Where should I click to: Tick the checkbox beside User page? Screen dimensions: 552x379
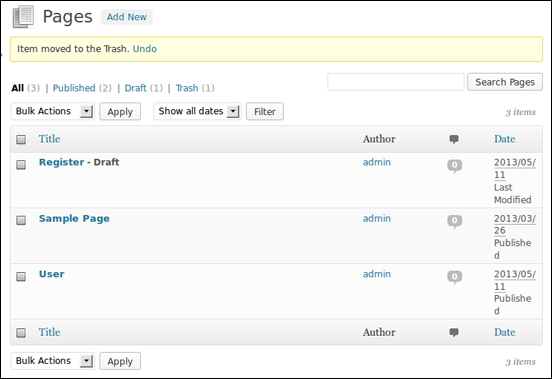[21, 276]
